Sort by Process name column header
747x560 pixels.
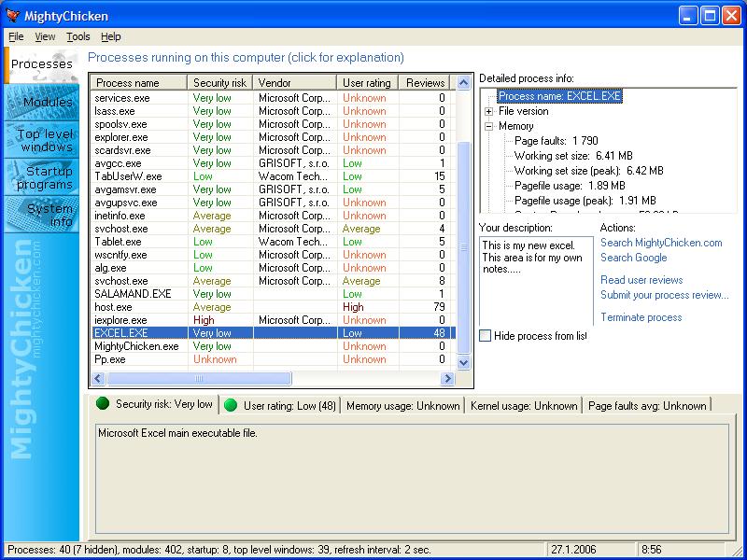point(139,83)
